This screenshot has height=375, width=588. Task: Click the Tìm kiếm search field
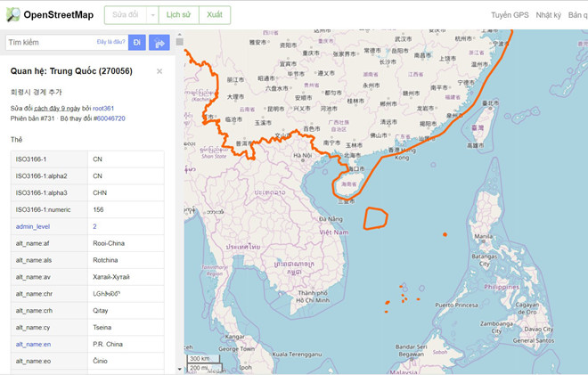click(x=49, y=42)
